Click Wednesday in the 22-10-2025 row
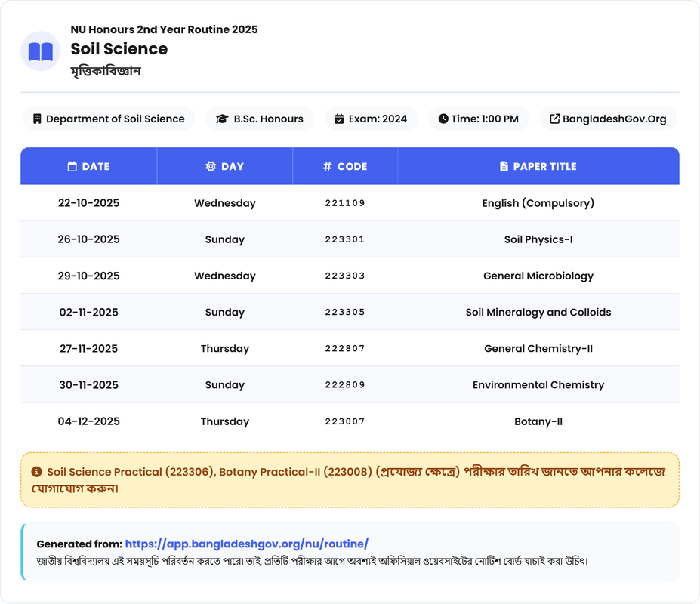 click(x=225, y=203)
